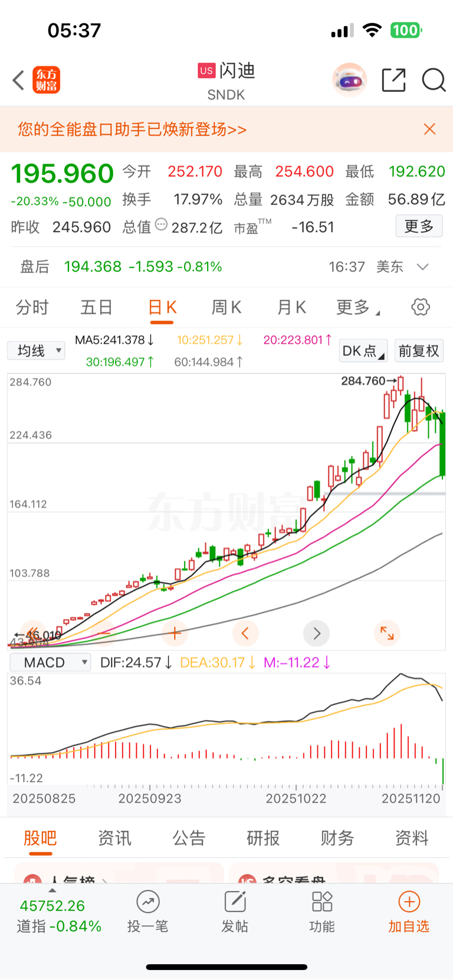
Task: Open the 股吧 tab
Action: click(x=40, y=838)
